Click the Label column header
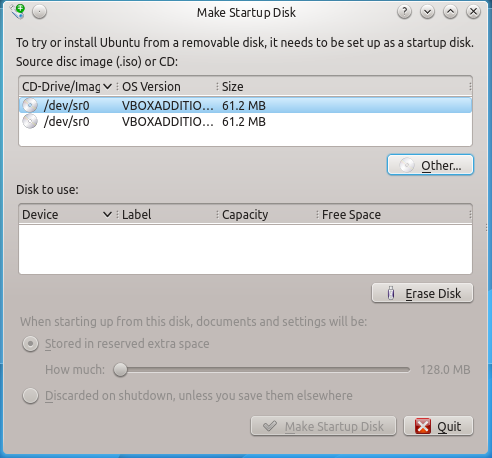492x458 pixels. 167,214
